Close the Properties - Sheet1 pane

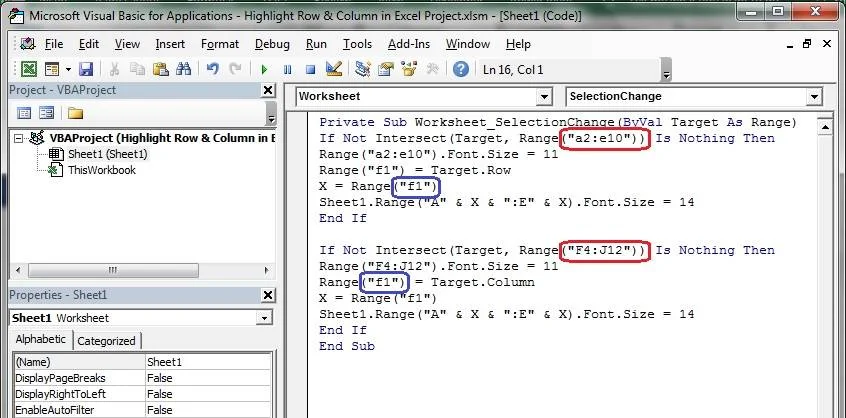coord(268,295)
